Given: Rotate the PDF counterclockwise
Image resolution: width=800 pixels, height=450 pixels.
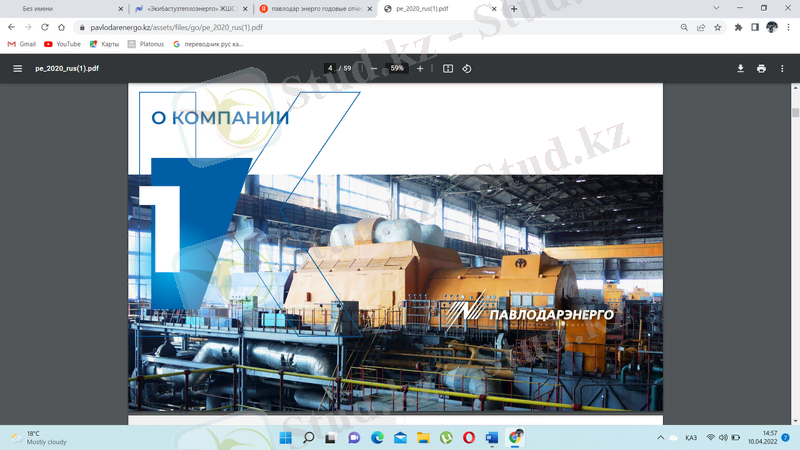Looking at the screenshot, I should [x=467, y=68].
